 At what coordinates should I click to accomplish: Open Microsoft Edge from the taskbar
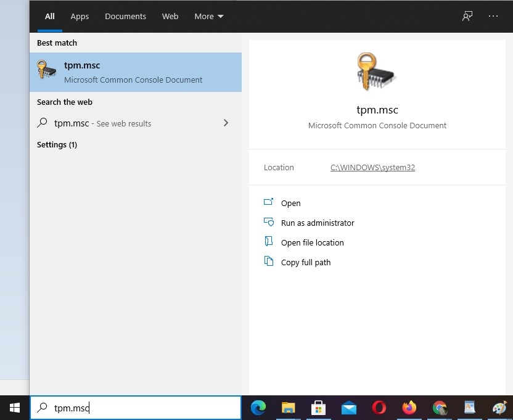258,408
